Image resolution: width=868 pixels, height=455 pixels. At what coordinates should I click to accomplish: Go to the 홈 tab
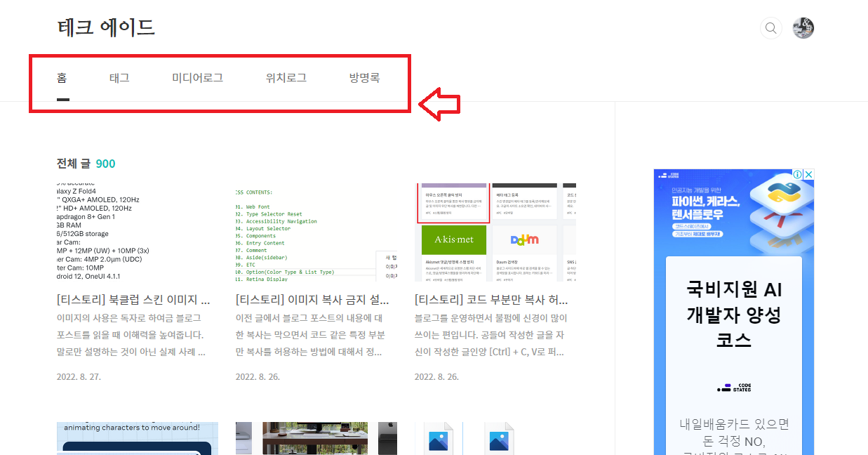click(x=62, y=78)
